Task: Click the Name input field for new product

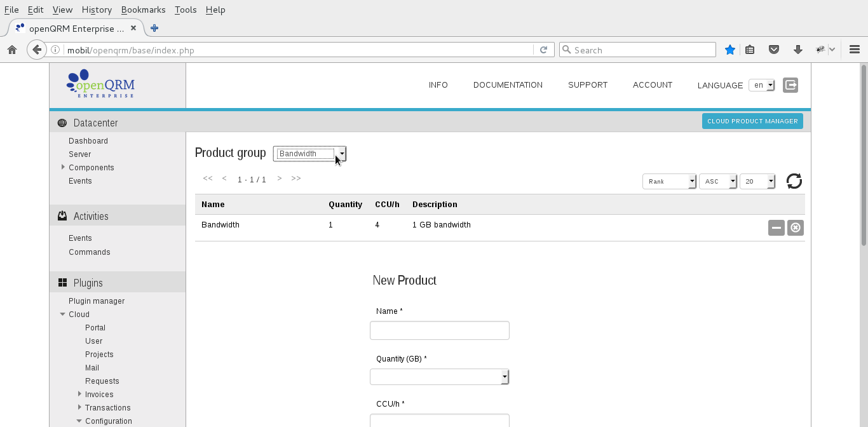Action: tap(440, 330)
